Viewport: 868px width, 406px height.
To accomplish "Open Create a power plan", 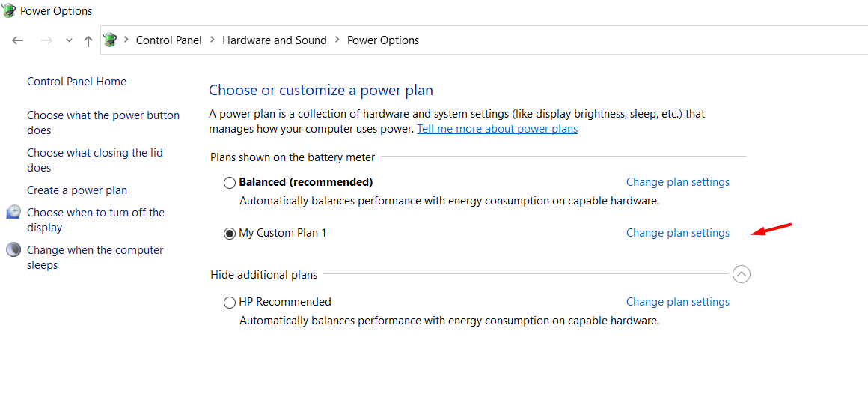I will click(x=77, y=190).
